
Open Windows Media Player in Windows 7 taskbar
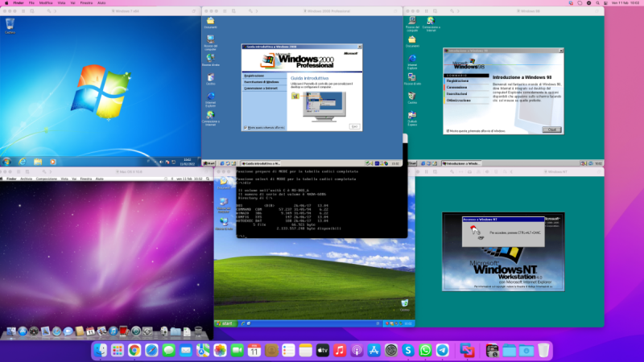[x=53, y=162]
